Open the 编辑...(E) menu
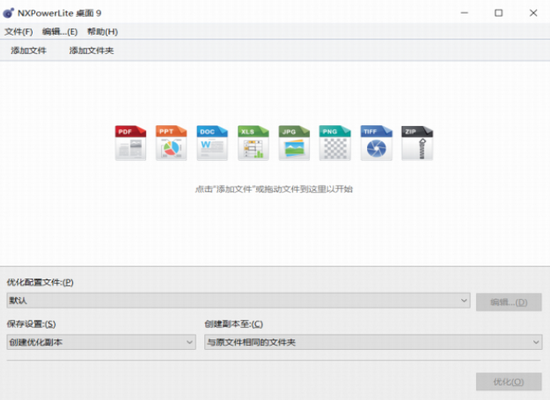 click(60, 32)
